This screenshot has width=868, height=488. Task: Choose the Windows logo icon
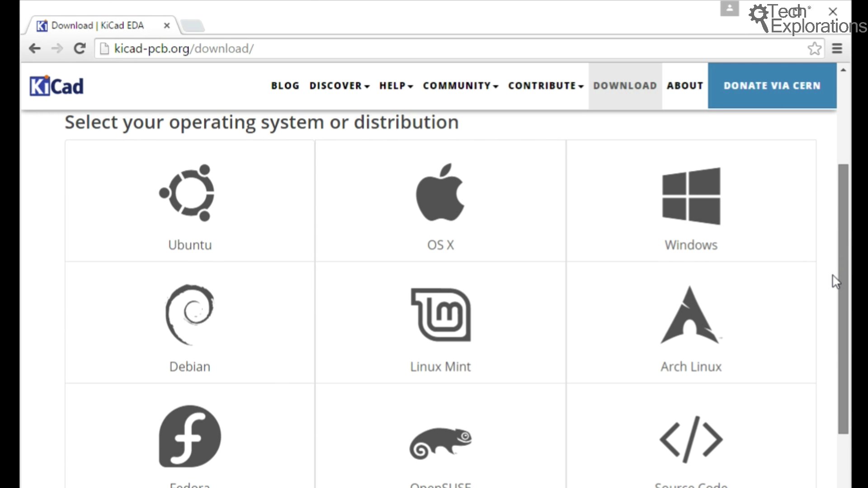pyautogui.click(x=691, y=196)
